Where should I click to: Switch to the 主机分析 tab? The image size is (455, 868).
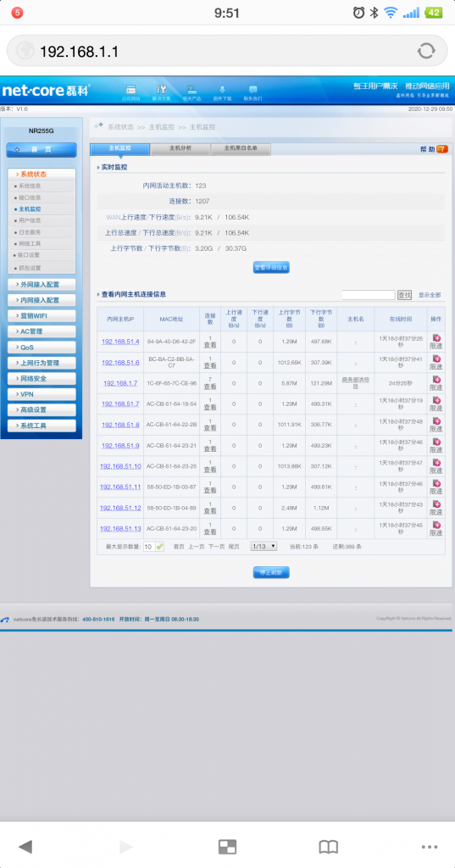click(180, 148)
